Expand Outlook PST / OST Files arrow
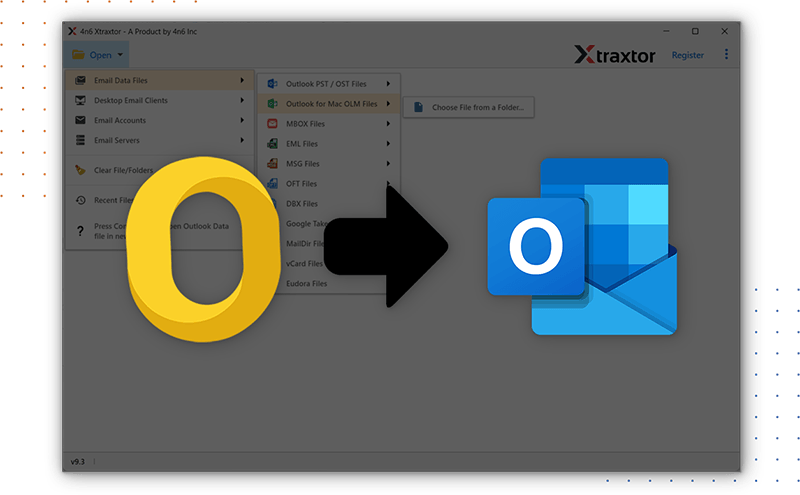 tap(388, 84)
